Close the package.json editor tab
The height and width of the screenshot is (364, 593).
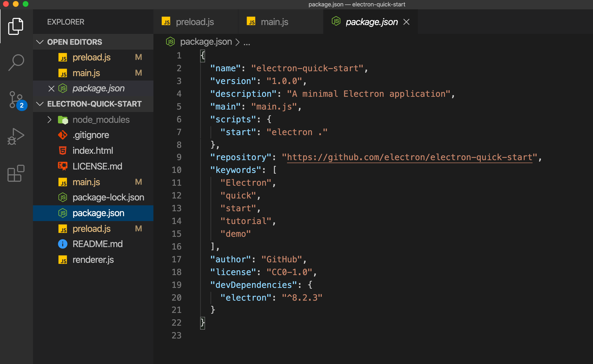tap(406, 22)
